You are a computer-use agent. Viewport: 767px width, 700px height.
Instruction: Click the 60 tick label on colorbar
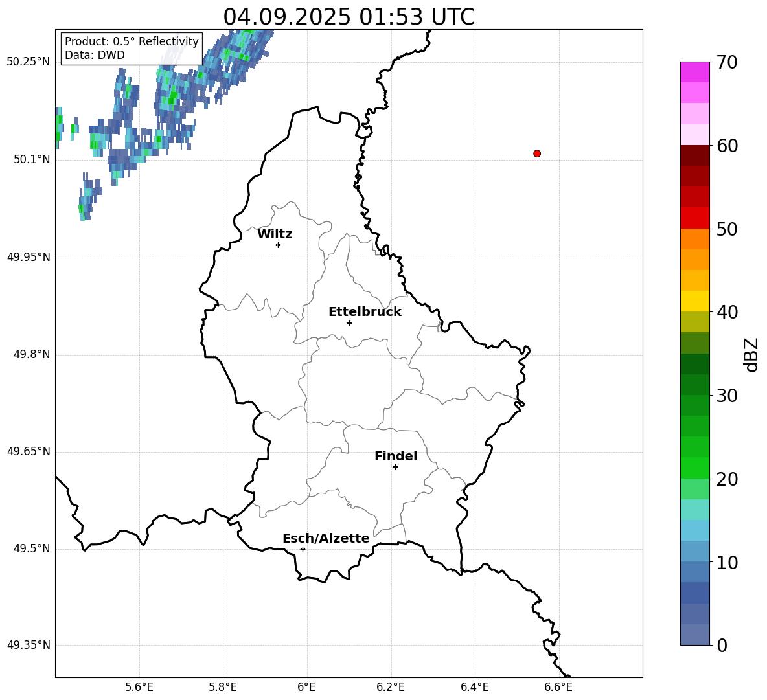coord(727,145)
